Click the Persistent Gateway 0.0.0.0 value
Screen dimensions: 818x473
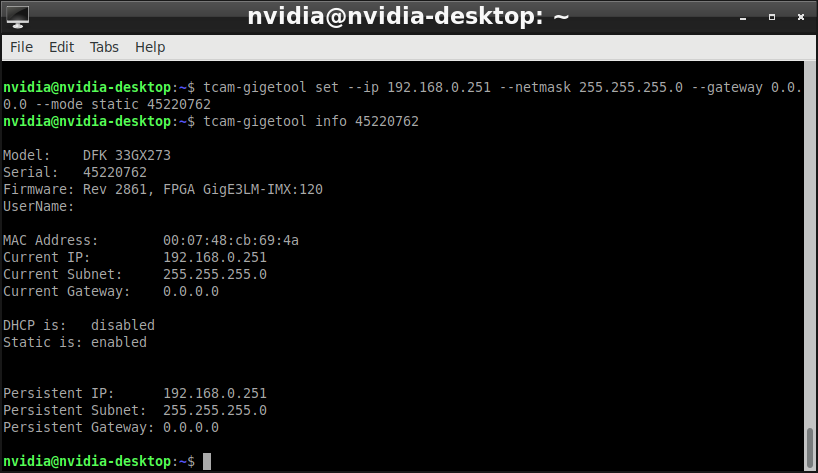point(191,428)
